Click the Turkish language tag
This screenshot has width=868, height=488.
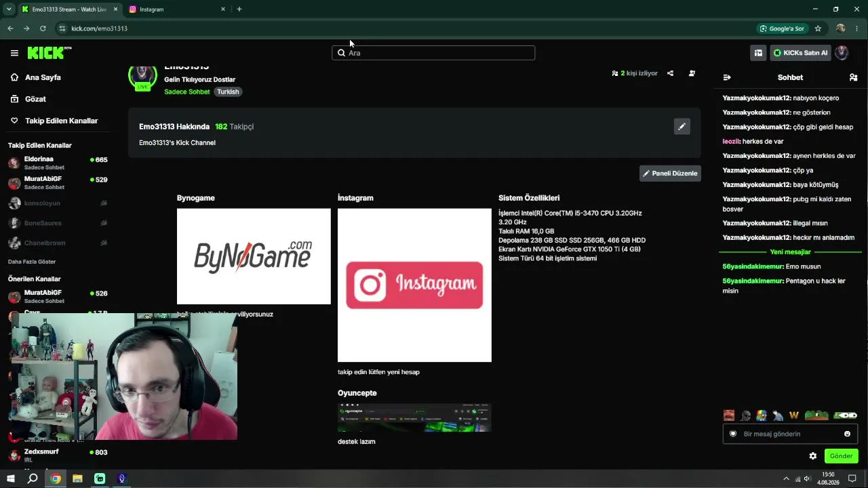[228, 92]
